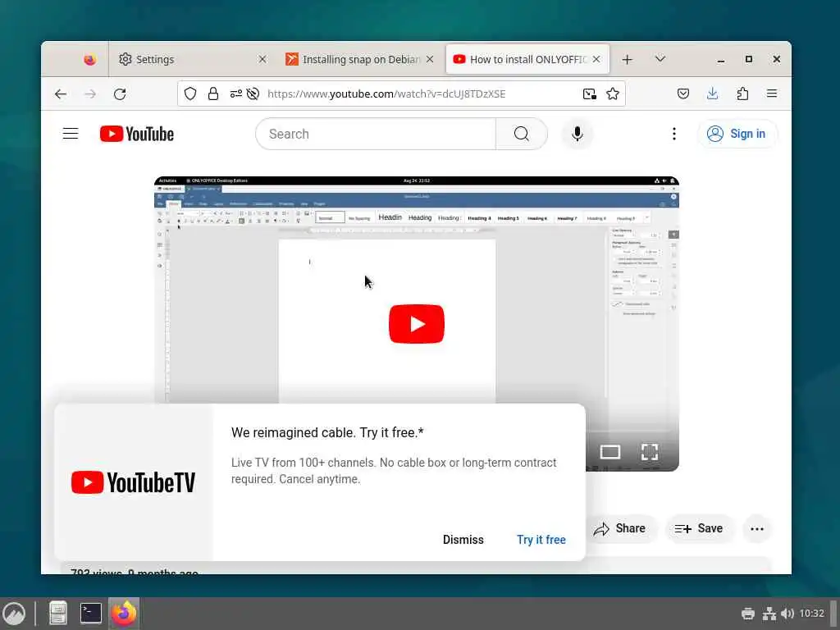Go to YouTube home via logo
840x630 pixels.
[x=137, y=134]
